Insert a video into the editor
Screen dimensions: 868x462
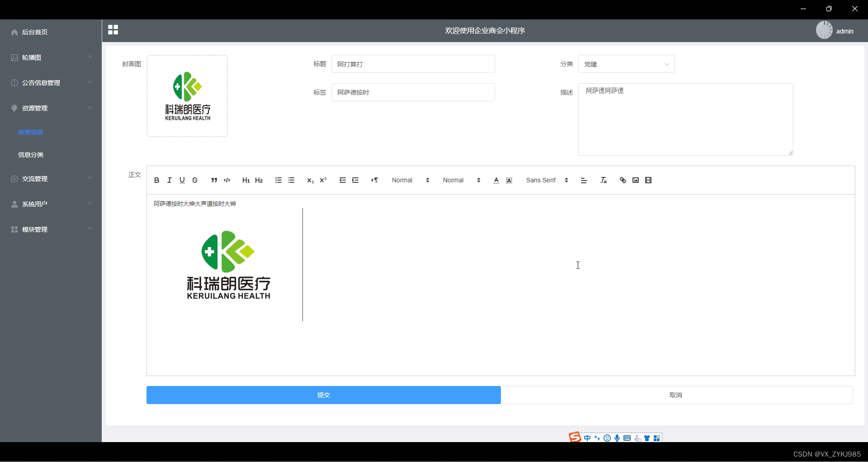point(648,180)
